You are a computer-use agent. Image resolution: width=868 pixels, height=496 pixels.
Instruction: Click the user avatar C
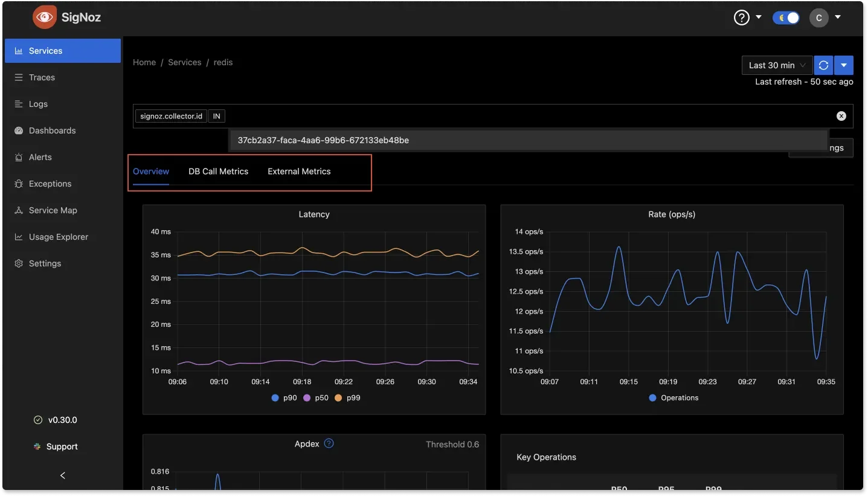point(818,18)
